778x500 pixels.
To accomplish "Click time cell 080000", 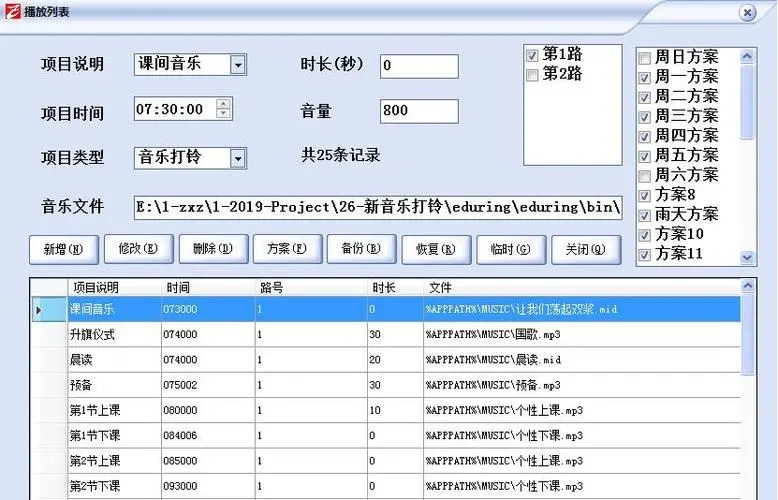I will click(208, 411).
